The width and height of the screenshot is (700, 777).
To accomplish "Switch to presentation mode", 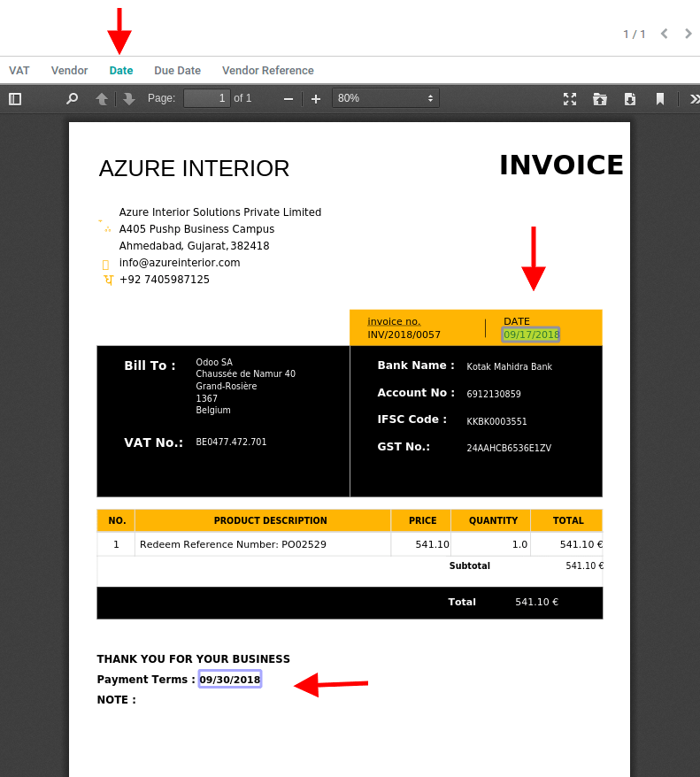I will point(570,98).
